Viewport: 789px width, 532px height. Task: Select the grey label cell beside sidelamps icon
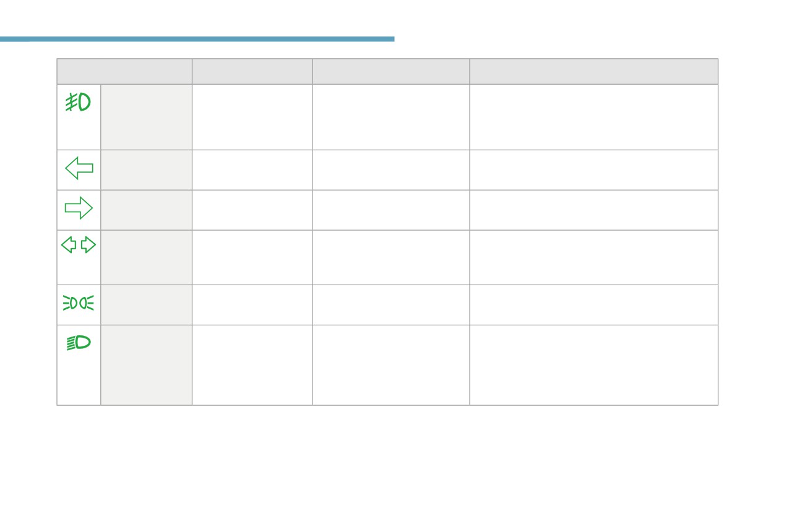pos(146,305)
